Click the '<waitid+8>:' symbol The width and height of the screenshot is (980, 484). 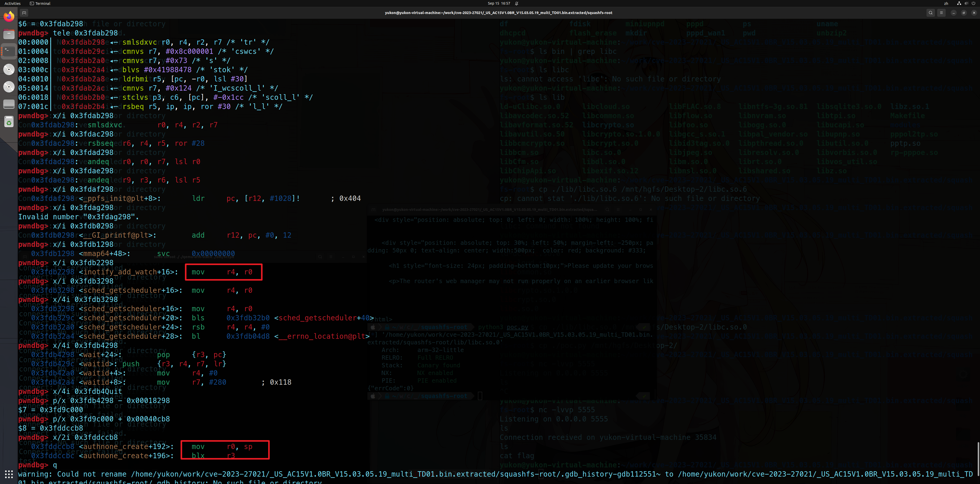click(x=102, y=382)
